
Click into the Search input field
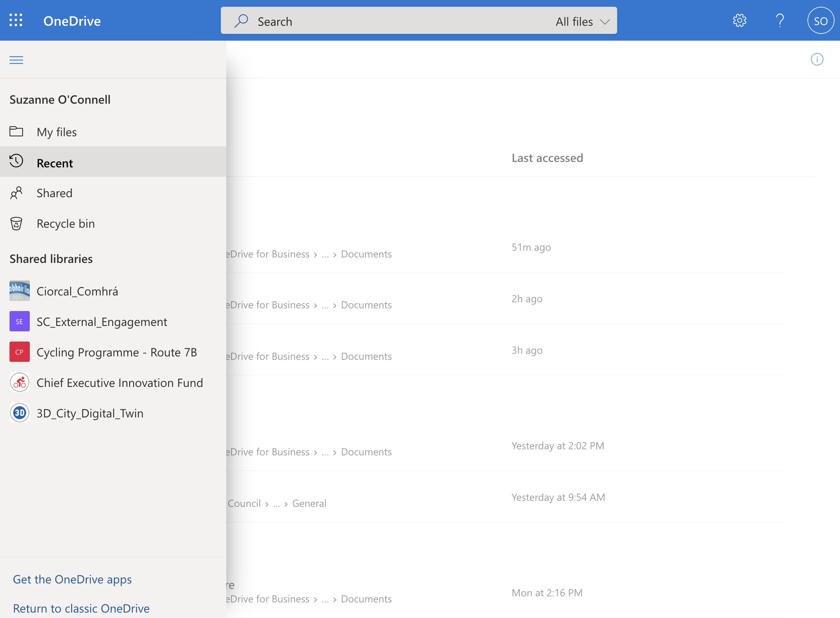(393, 21)
